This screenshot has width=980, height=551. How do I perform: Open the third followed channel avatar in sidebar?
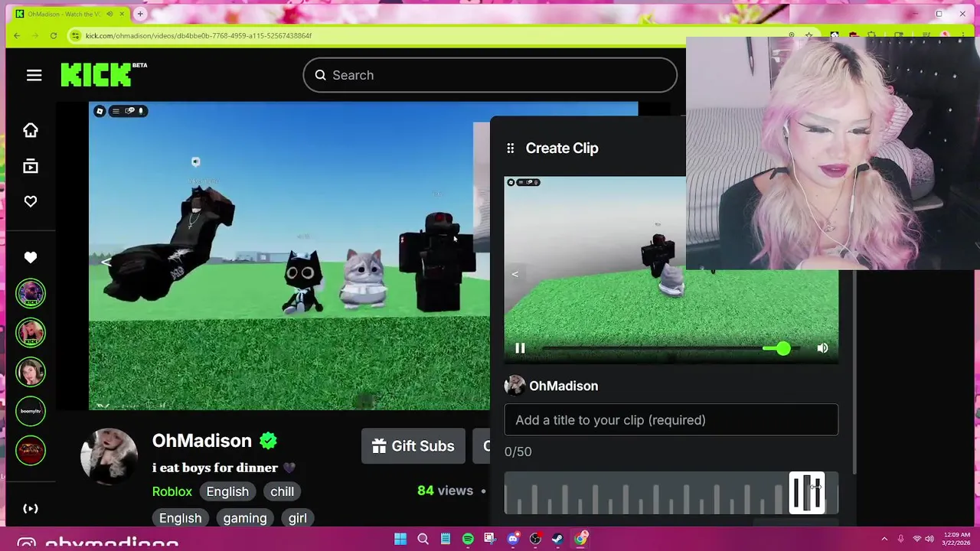point(31,372)
